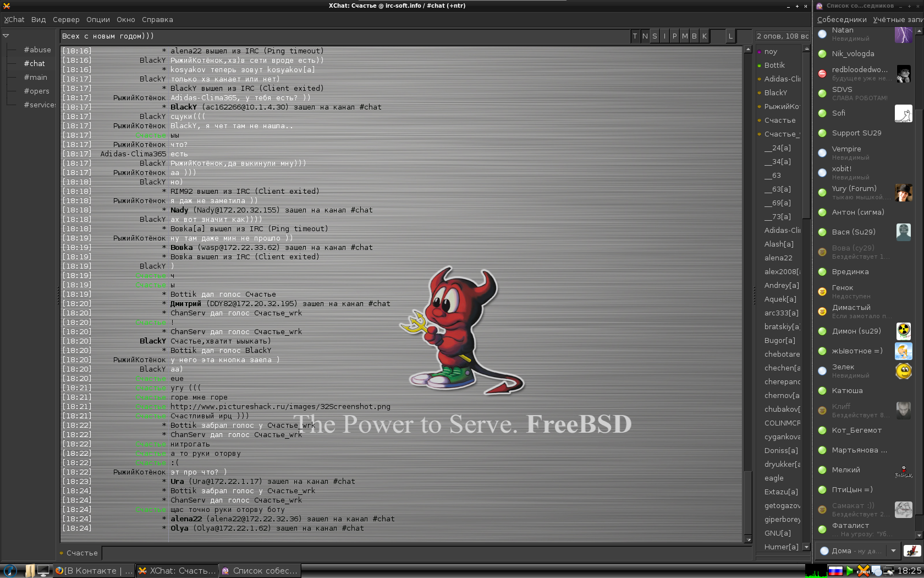This screenshot has width=924, height=578.
Task: Open the pictureshack.ru screenshot link
Action: 280,407
